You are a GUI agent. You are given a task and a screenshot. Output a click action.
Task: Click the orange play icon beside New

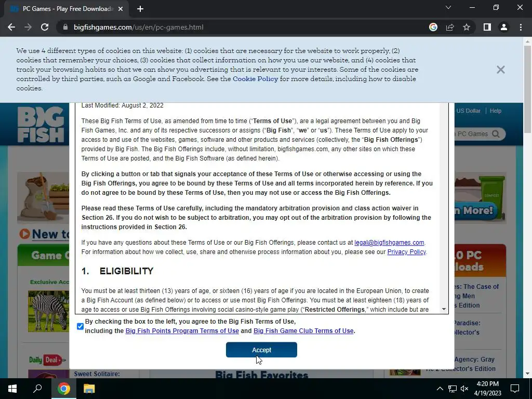24,234
